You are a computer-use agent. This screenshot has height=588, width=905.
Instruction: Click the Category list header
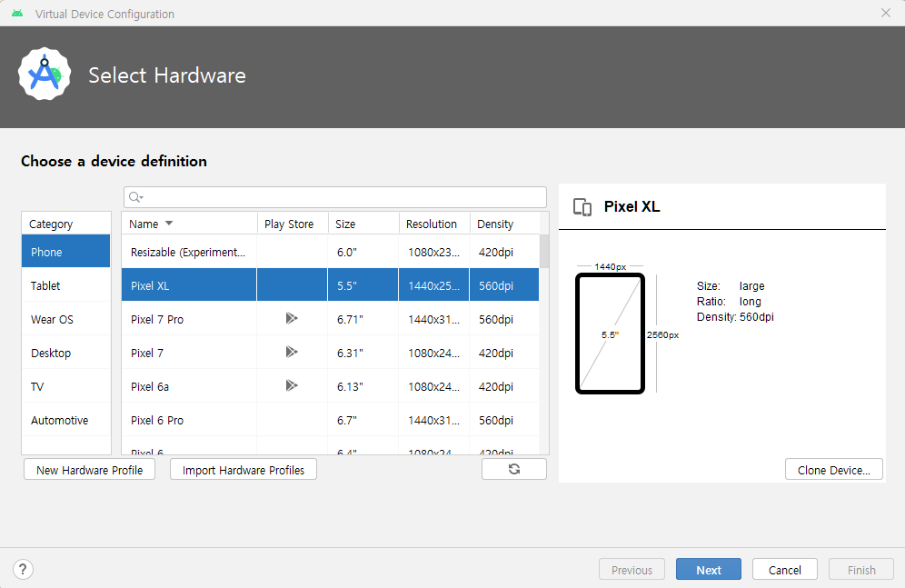point(65,224)
